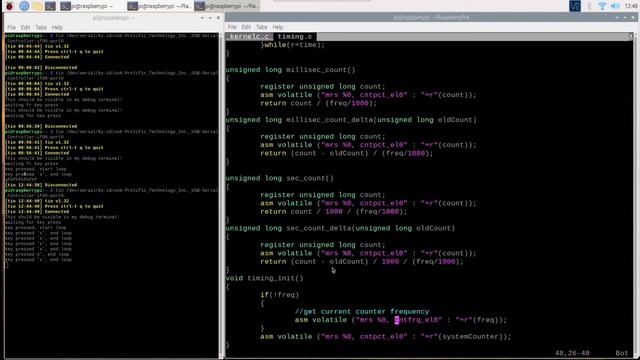640x360 pixels.
Task: Click 'unsigned long millisec_count_delta' function line
Action: (351, 120)
